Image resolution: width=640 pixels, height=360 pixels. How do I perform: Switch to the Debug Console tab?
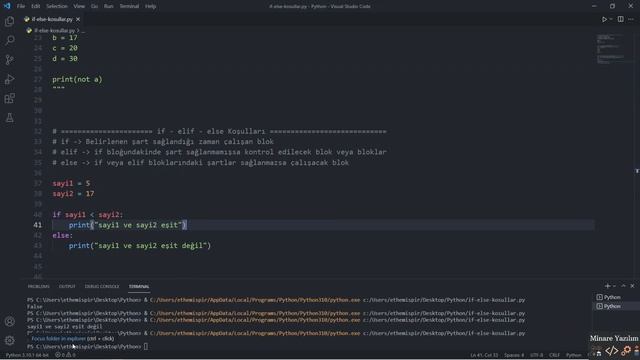102,287
